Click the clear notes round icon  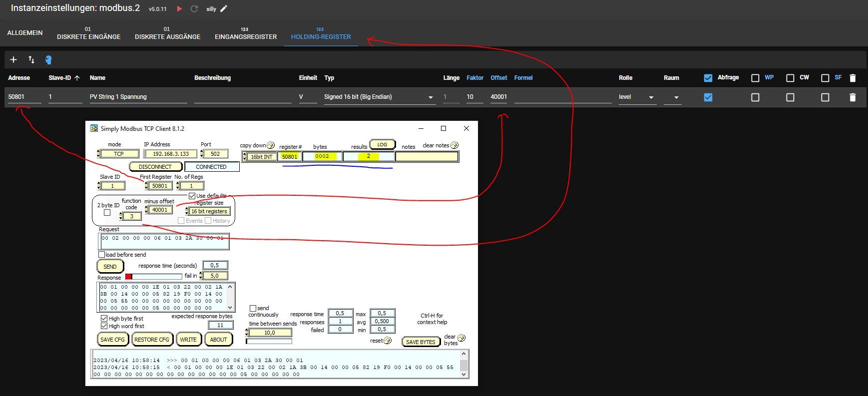pyautogui.click(x=454, y=145)
